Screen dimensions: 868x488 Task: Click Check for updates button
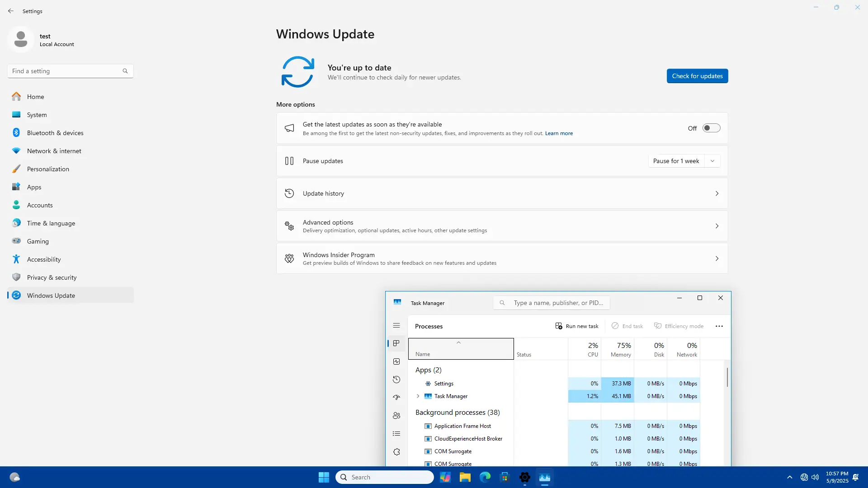[x=697, y=76]
